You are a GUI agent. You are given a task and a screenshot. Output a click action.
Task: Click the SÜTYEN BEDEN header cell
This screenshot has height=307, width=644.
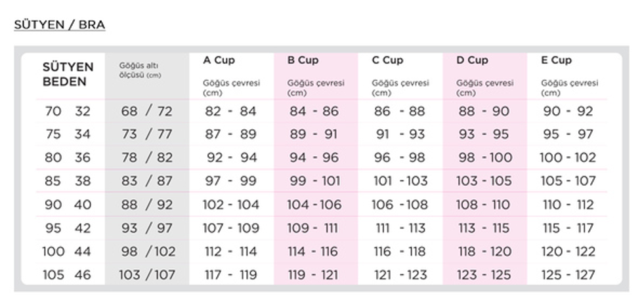(68, 74)
